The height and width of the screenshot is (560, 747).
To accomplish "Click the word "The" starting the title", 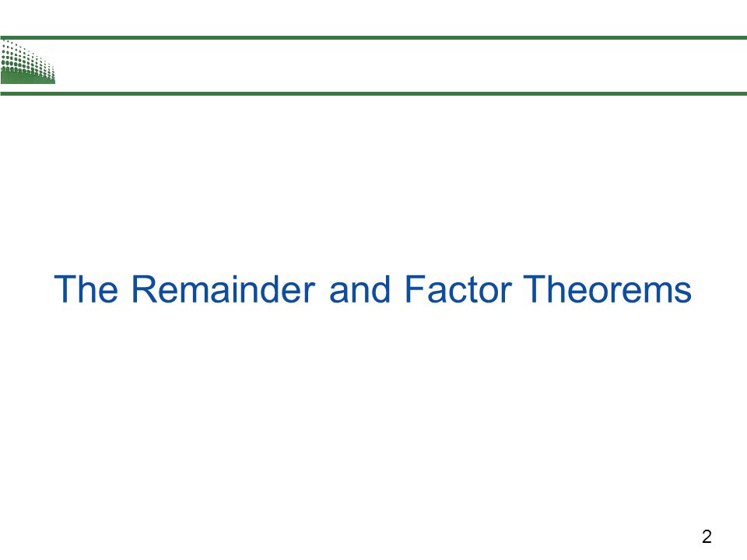I will (86, 289).
